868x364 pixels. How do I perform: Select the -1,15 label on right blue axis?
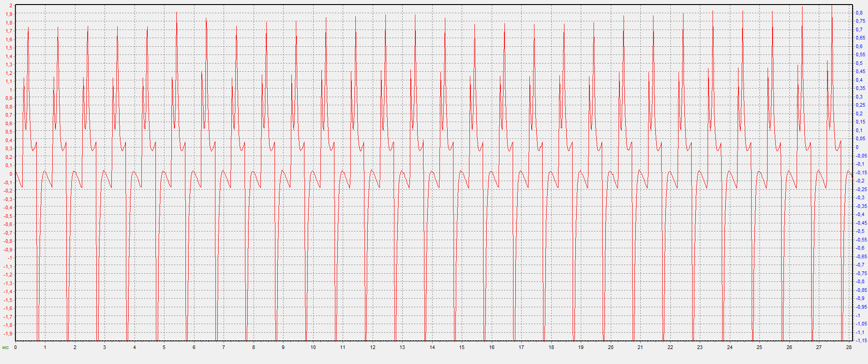pyautogui.click(x=861, y=340)
